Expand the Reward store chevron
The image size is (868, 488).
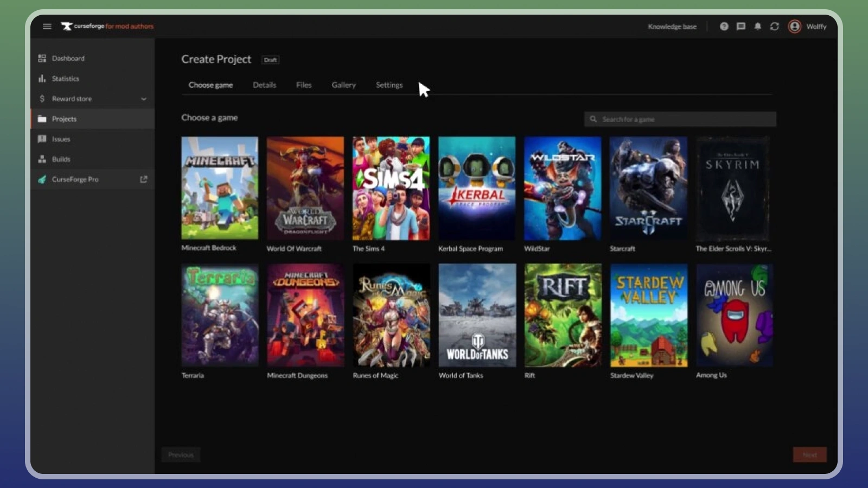click(x=144, y=99)
